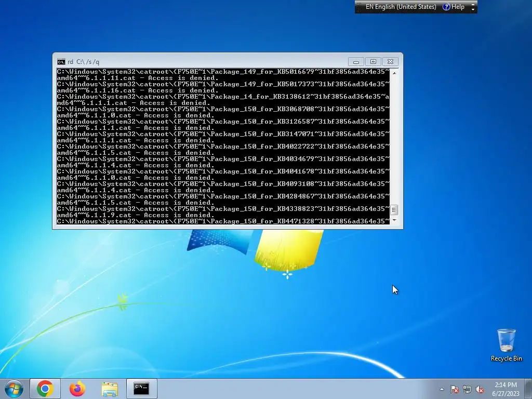Click the Command Prompt title bar system icon

click(61, 62)
